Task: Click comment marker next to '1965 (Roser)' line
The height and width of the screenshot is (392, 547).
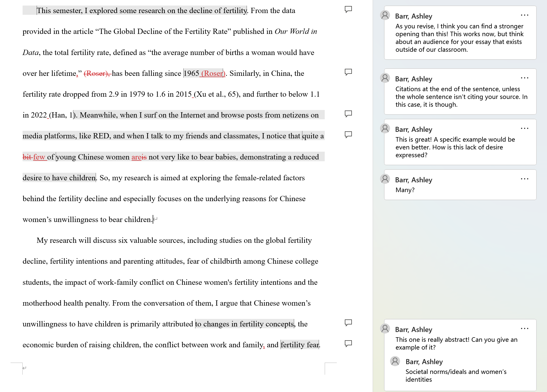Action: (348, 72)
